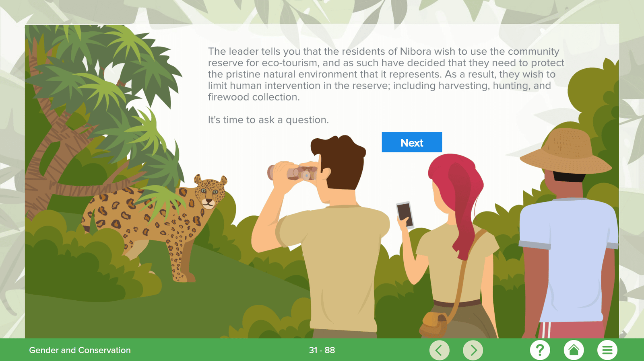644x361 pixels.
Task: Go to the previous slide arrow
Action: [x=440, y=350]
